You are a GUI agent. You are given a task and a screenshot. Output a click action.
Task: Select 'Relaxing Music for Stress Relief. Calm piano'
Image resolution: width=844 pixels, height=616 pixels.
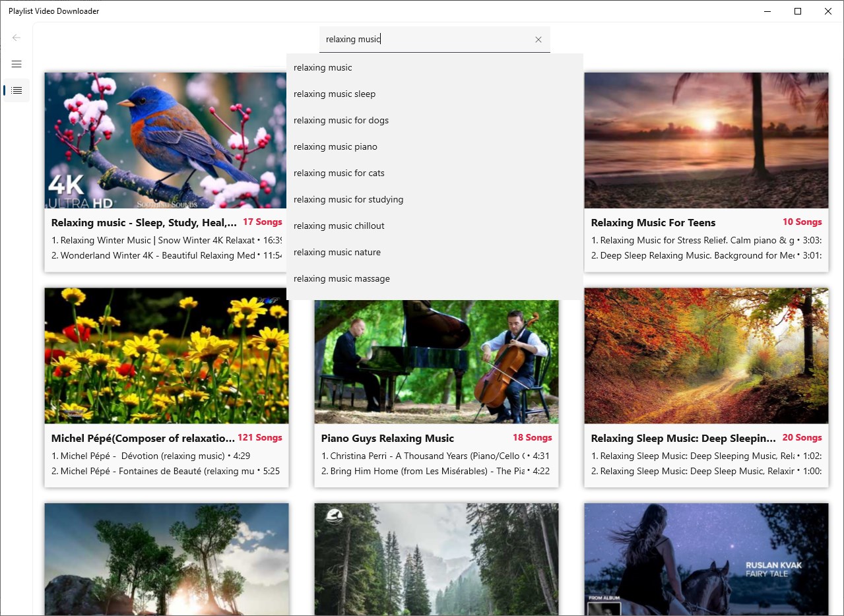707,240
